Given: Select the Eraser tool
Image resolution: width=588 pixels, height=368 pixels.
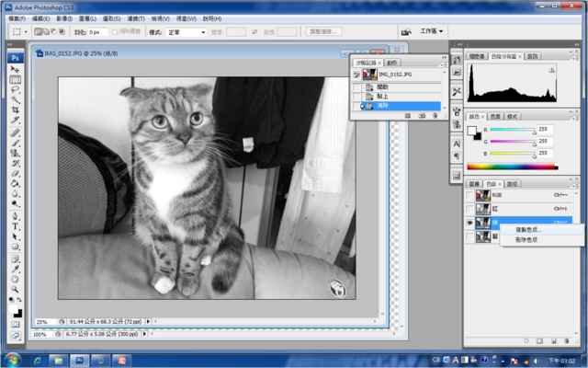Looking at the screenshot, I should 15,173.
